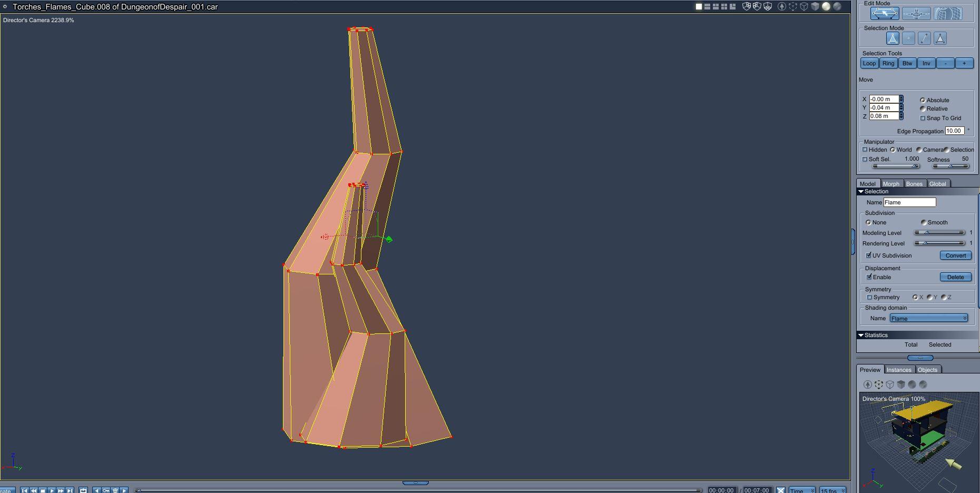Switch to the Morph tab
980x493 pixels.
(x=891, y=184)
